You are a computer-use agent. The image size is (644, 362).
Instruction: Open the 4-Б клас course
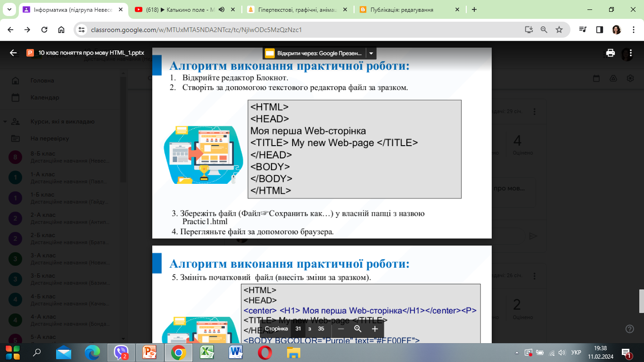click(61, 299)
